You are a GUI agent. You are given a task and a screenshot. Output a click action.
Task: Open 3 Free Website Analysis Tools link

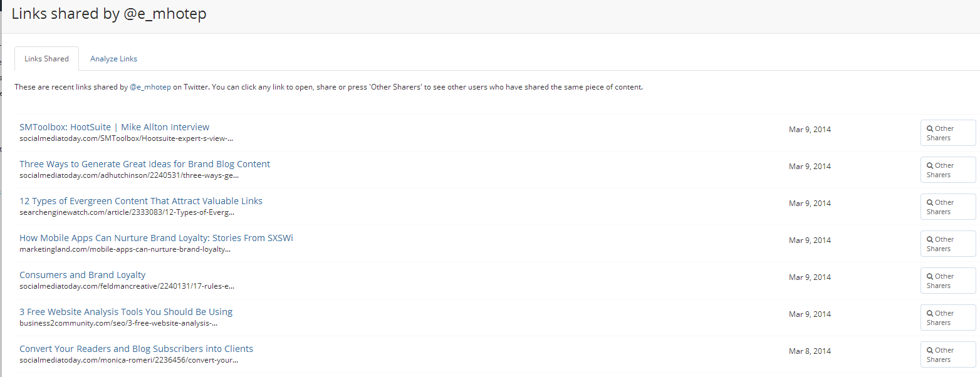[126, 312]
